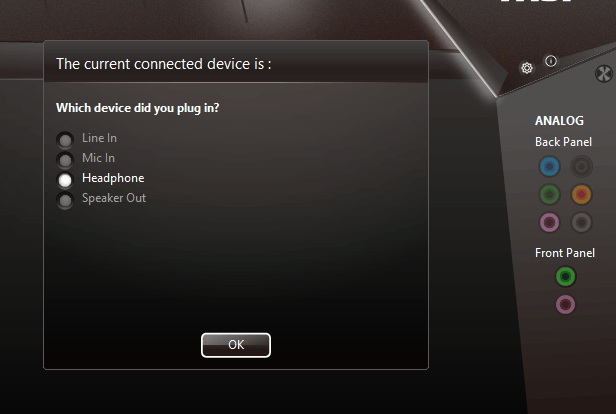Select the green front panel jack
Viewport: 616px width, 414px height.
pyautogui.click(x=565, y=277)
